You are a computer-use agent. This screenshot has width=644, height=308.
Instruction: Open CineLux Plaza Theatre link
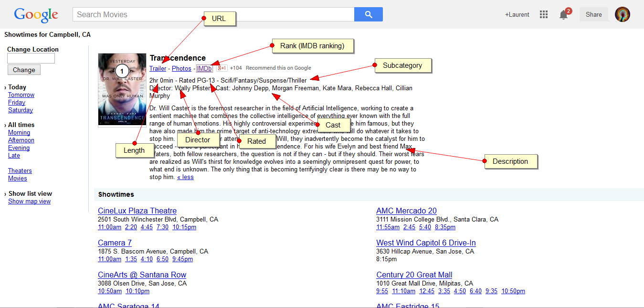pyautogui.click(x=137, y=211)
